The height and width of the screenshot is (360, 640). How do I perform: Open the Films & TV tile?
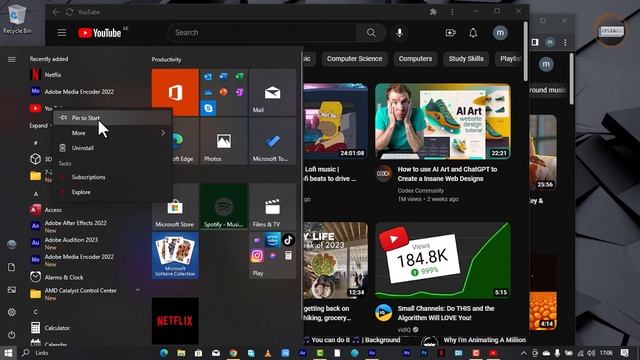pos(273,207)
